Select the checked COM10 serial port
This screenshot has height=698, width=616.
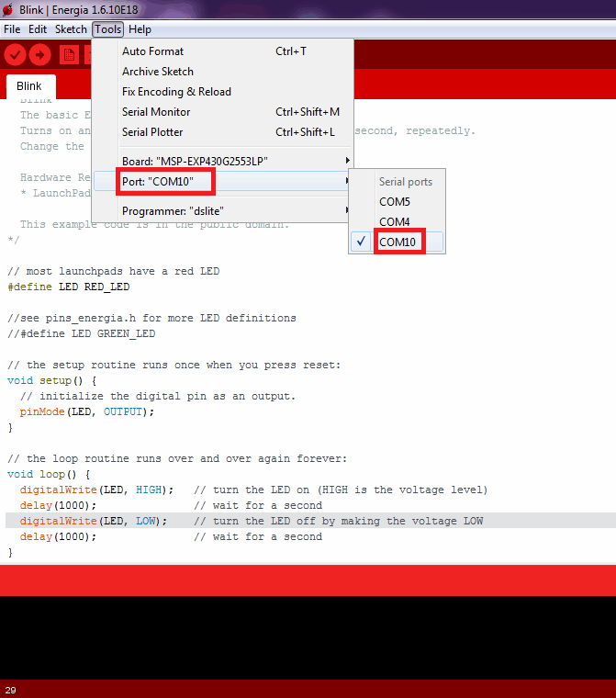(x=398, y=242)
